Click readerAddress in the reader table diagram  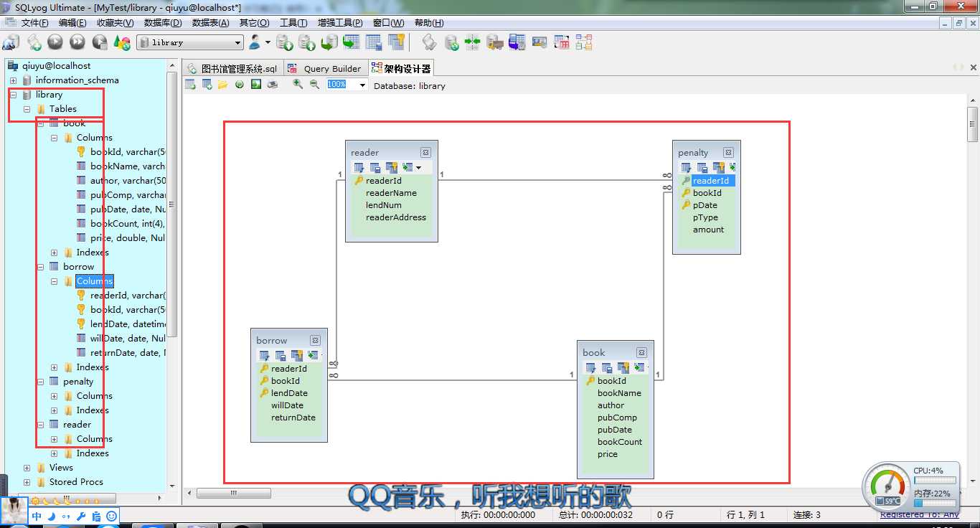pos(396,217)
